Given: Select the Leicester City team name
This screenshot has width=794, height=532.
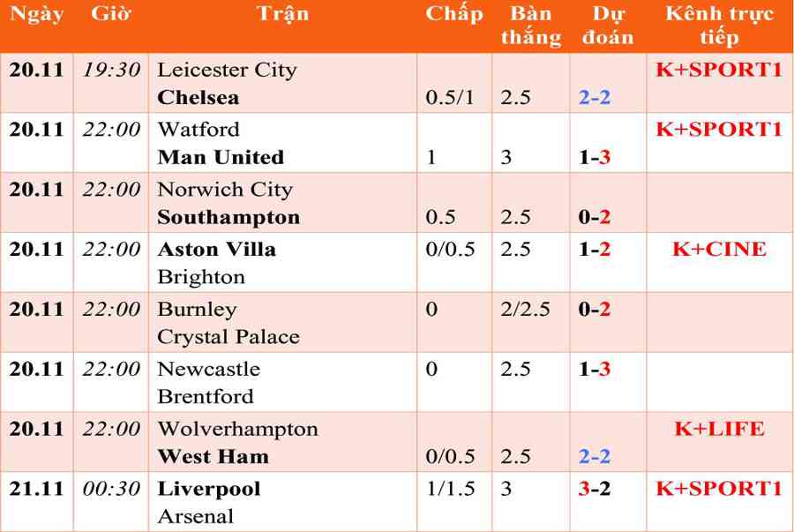Looking at the screenshot, I should click(227, 70).
